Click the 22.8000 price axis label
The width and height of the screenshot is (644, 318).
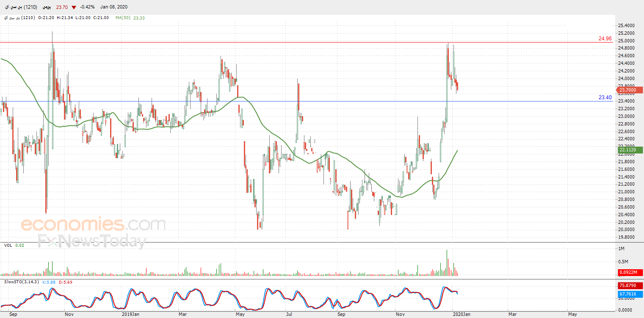tap(626, 124)
